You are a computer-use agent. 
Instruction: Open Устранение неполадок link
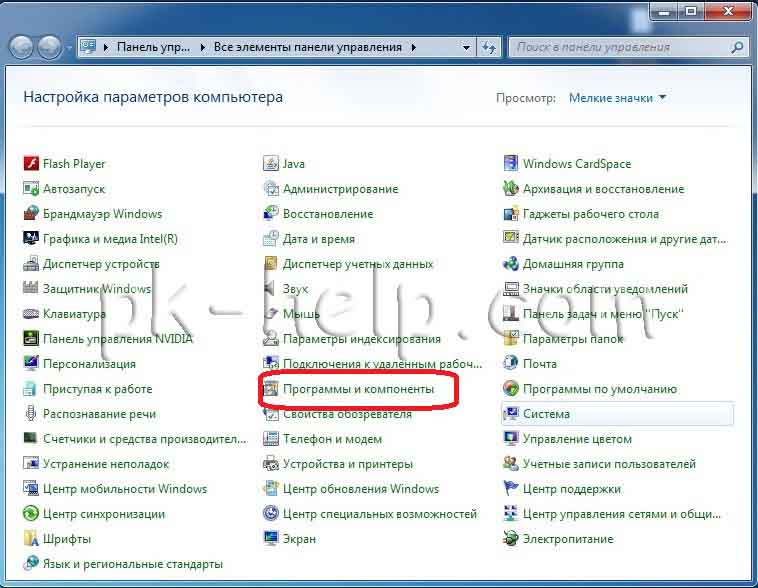pyautogui.click(x=106, y=464)
